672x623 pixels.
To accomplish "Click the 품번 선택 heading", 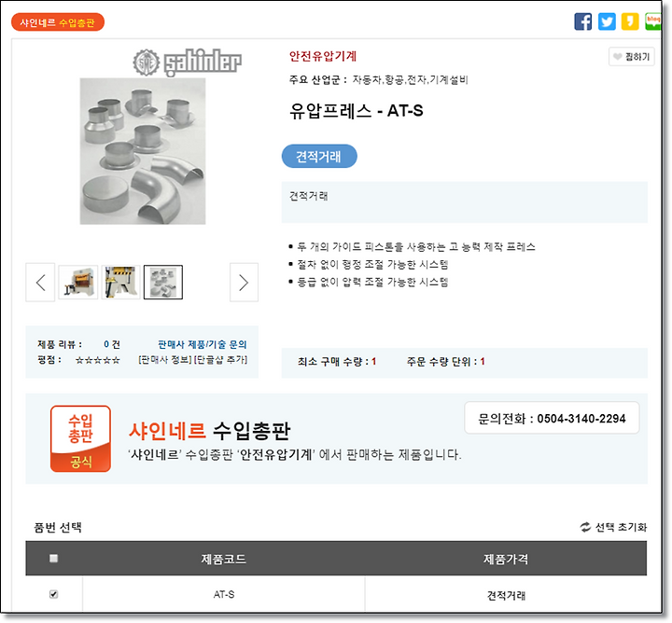I will [58, 527].
